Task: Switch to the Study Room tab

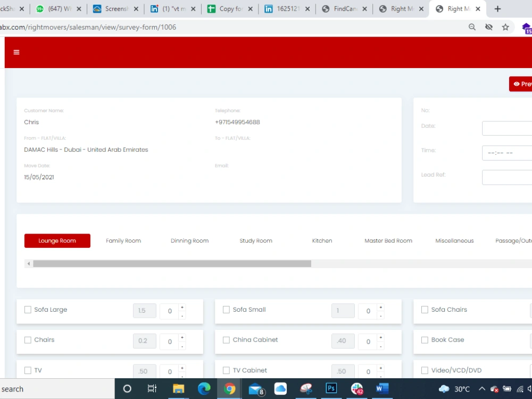Action: click(x=256, y=240)
